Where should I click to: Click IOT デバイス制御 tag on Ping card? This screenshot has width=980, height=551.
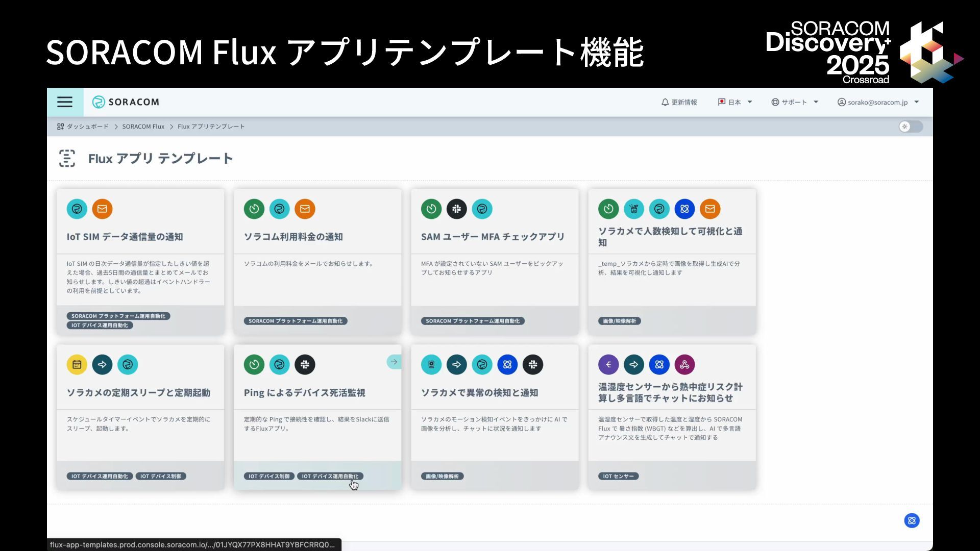click(269, 476)
